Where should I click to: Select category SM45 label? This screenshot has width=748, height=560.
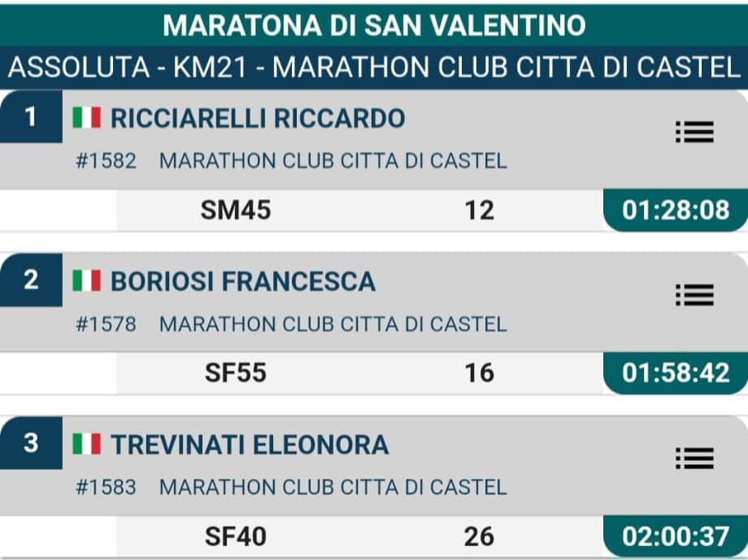tap(236, 210)
